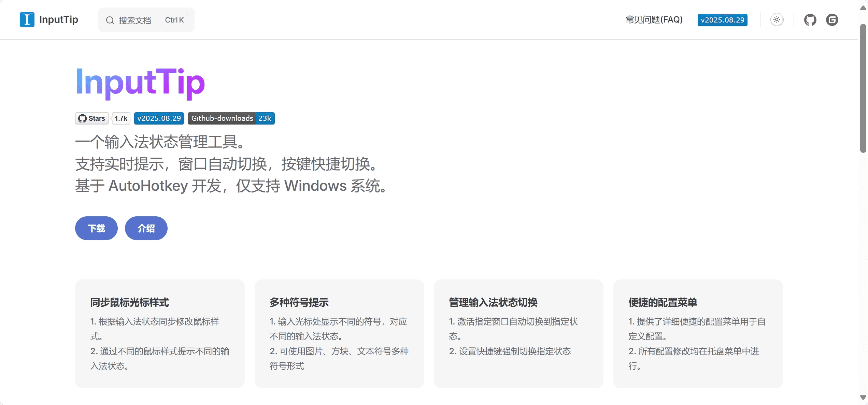
Task: Select the 同步鼠标光标样式 feature card
Action: (x=160, y=334)
